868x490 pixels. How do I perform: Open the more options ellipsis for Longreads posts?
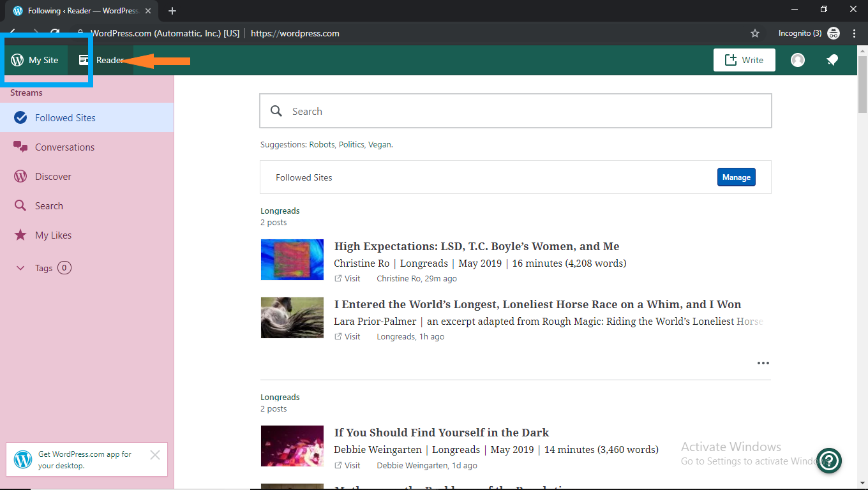[x=763, y=363]
